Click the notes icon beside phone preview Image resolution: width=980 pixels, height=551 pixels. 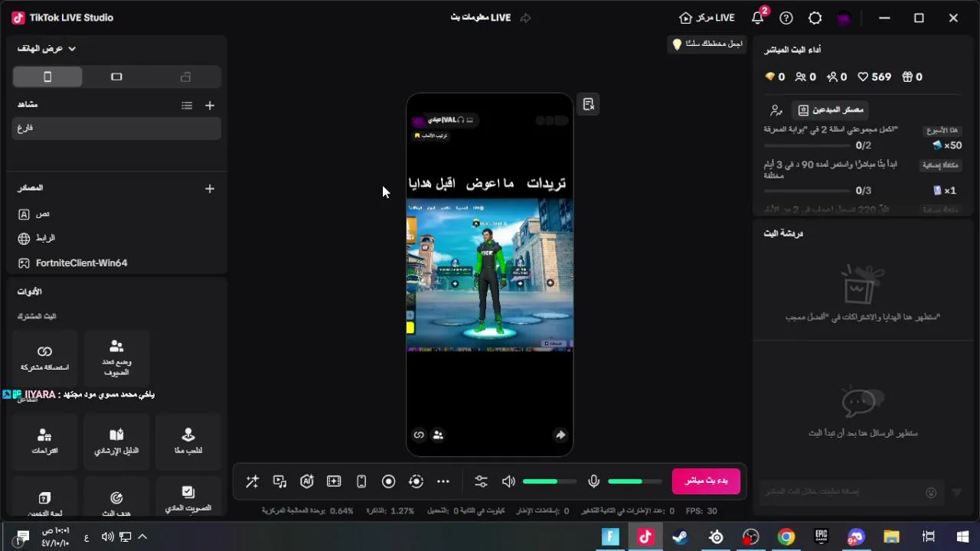pyautogui.click(x=588, y=104)
